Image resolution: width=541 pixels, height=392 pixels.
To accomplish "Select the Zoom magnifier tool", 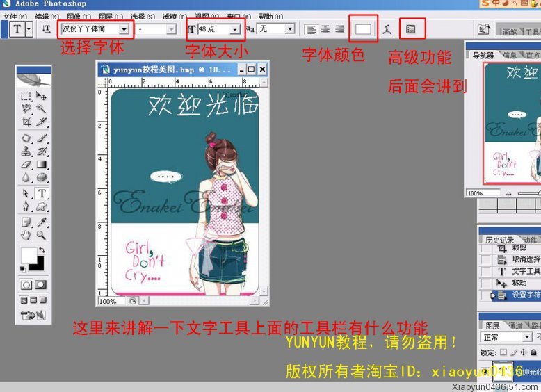I will 42,236.
